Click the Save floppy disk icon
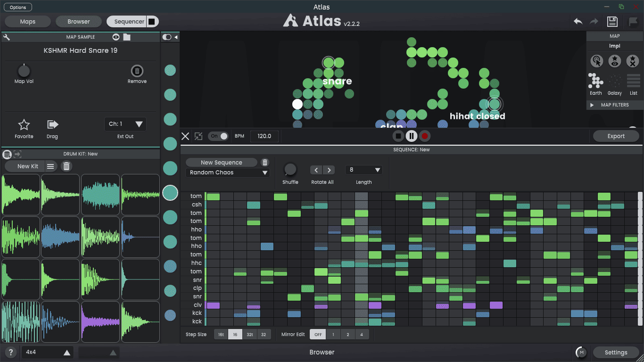644x362 pixels. (612, 21)
